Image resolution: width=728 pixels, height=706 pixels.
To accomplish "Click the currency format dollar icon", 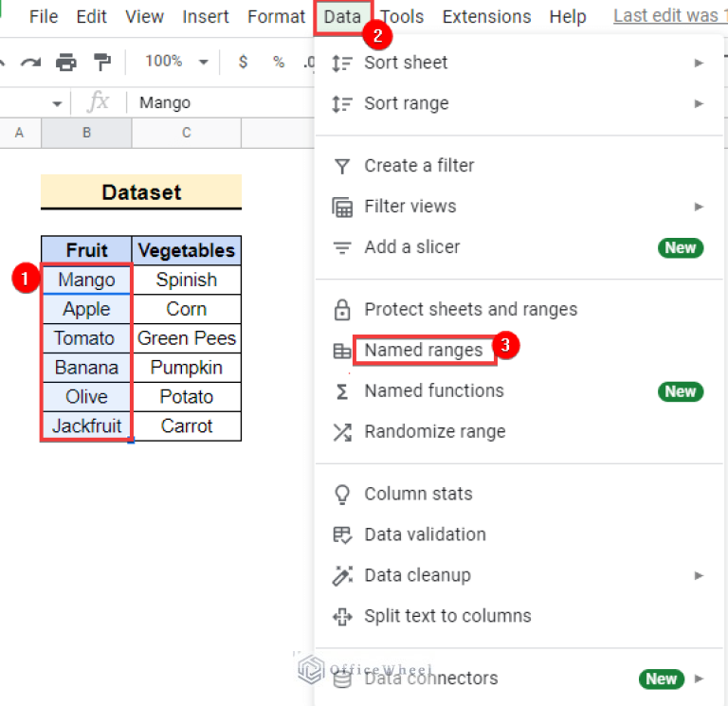I will [244, 62].
